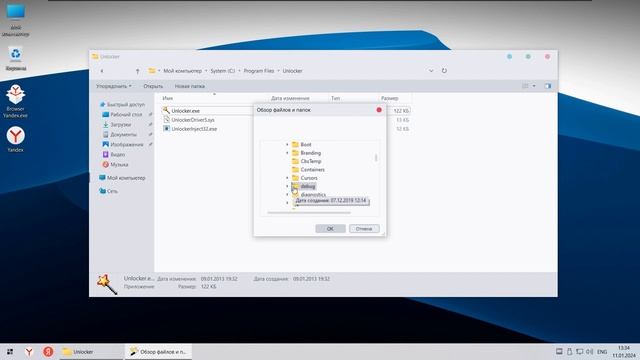
Task: Open the network tray icon
Action: coord(580,351)
